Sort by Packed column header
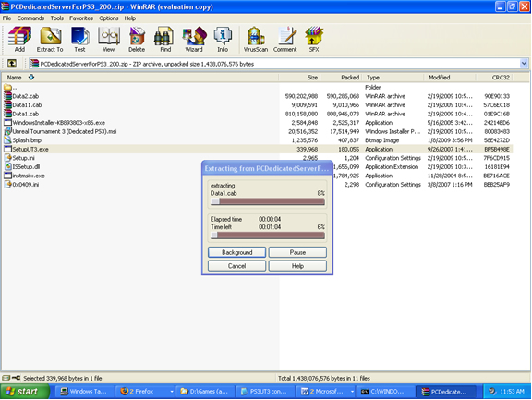 [341, 78]
